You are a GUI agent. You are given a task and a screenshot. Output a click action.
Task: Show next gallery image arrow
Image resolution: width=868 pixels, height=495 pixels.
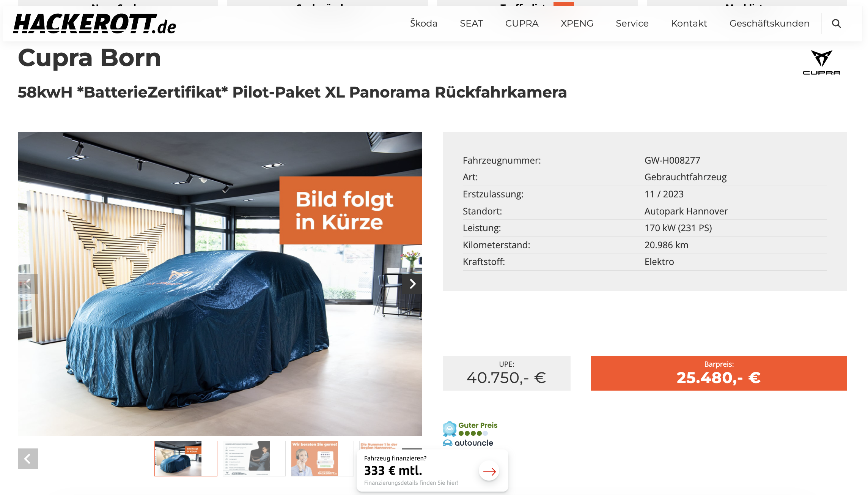pos(412,284)
